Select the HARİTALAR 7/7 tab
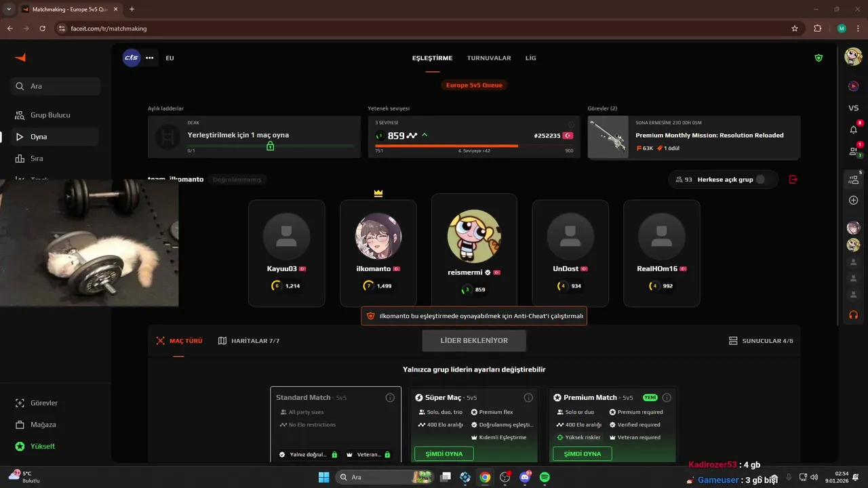The image size is (868, 488). (249, 341)
